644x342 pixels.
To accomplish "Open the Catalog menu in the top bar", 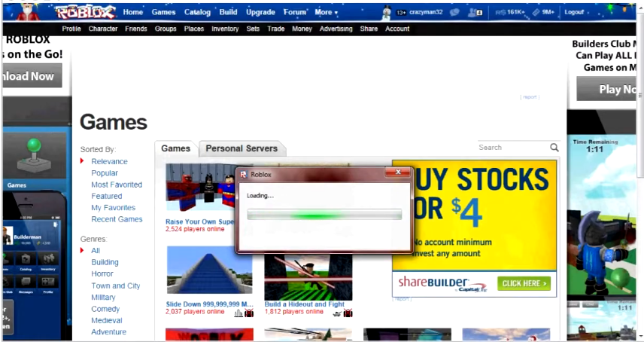I will pos(198,12).
